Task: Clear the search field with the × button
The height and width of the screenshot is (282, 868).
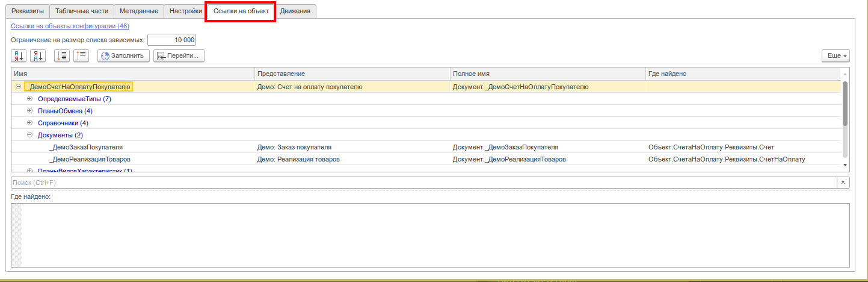Action: click(843, 183)
